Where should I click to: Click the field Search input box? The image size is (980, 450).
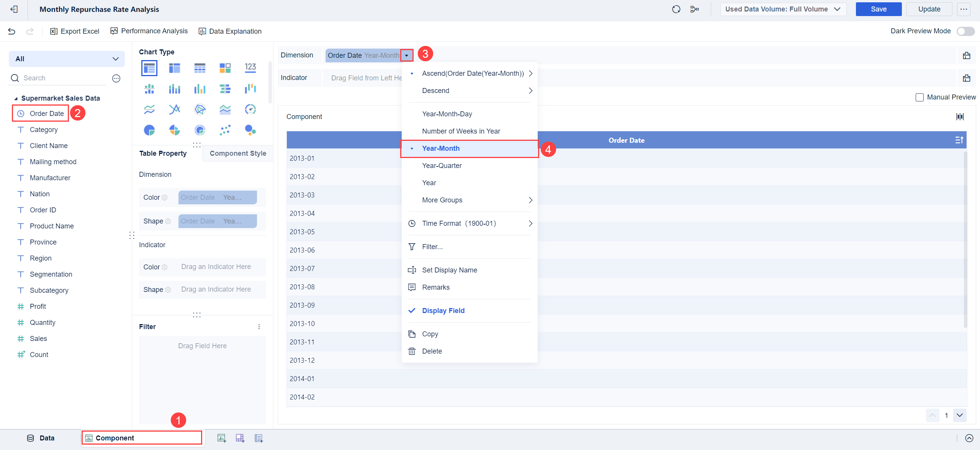point(61,78)
